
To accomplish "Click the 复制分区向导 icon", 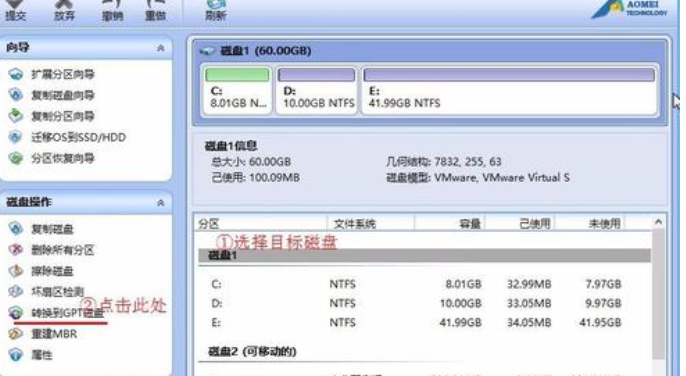I will (16, 116).
